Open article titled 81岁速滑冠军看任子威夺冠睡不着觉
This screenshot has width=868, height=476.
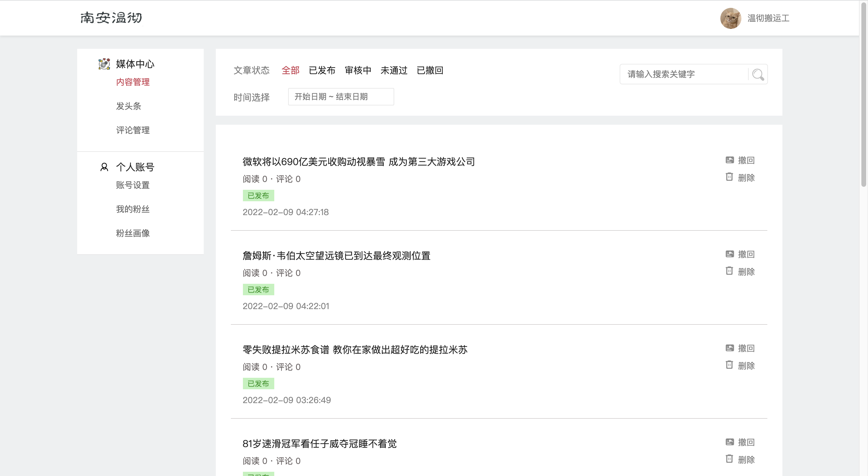pyautogui.click(x=319, y=444)
